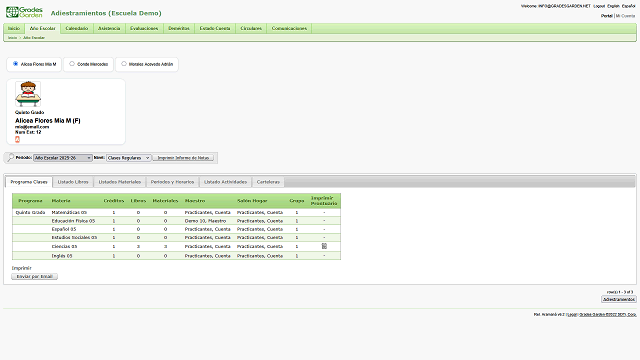Viewport: 640px width, 360px height.
Task: Select student Morales Acevedo Adrián
Action: coord(124,64)
